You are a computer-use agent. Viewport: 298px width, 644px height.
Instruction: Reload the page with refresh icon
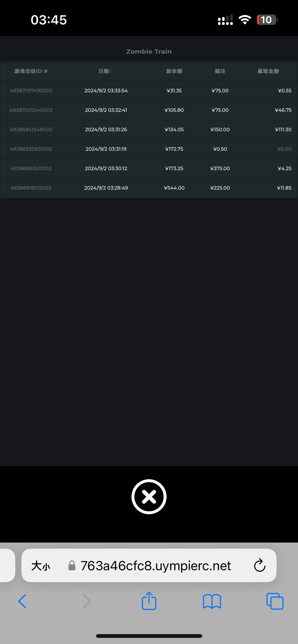[x=260, y=565]
